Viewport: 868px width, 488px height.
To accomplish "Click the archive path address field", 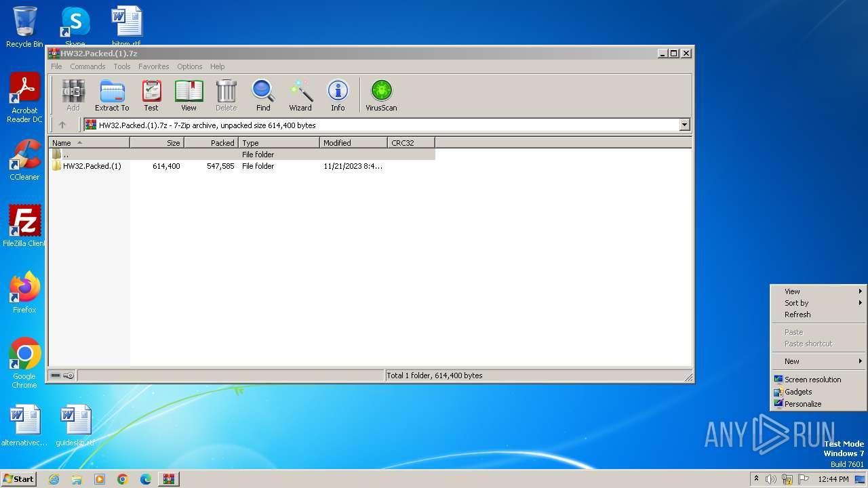I will click(387, 125).
